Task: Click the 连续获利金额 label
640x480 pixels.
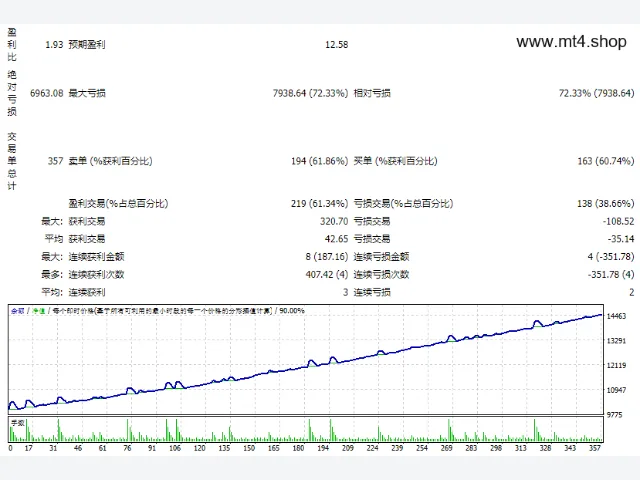Action: (96, 257)
